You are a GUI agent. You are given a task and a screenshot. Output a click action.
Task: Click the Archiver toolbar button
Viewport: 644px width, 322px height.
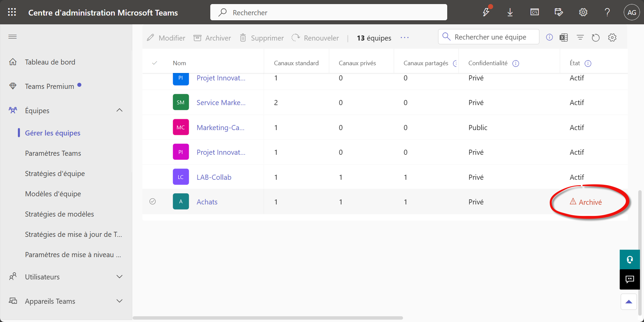[212, 38]
